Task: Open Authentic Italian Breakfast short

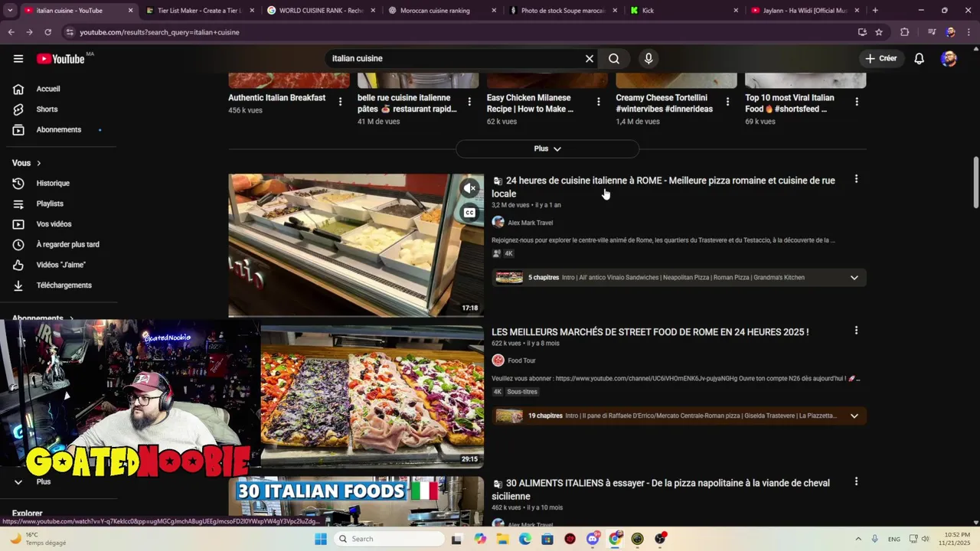Action: tap(276, 98)
